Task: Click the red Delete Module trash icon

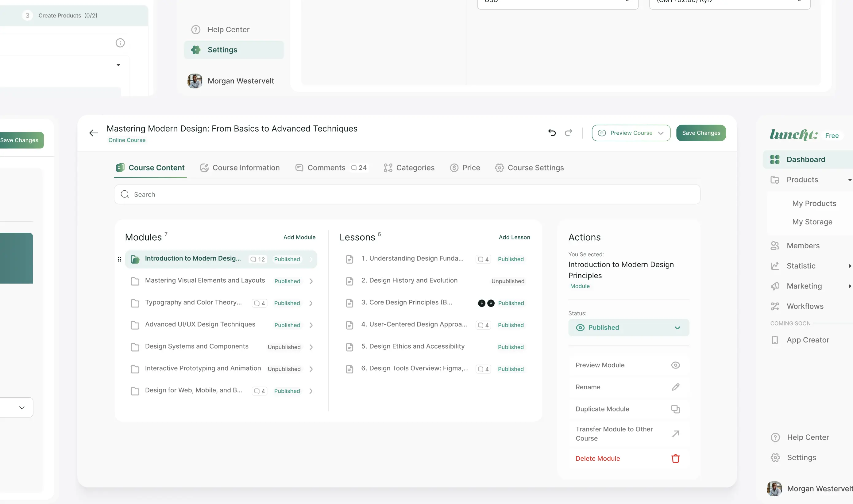Action: (x=675, y=459)
